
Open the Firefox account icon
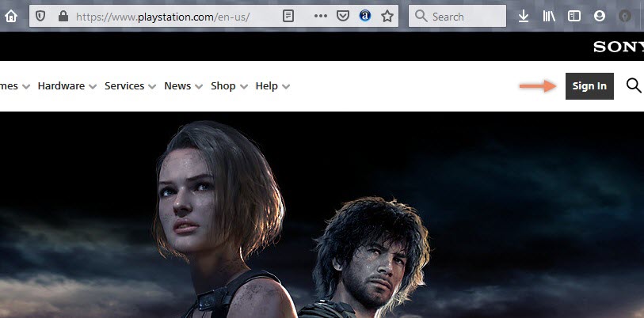point(599,16)
